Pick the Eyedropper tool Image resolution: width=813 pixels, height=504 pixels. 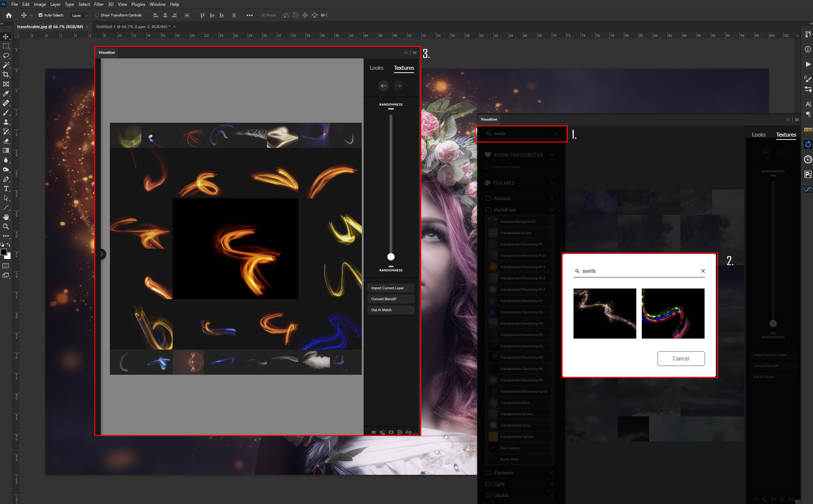point(6,94)
